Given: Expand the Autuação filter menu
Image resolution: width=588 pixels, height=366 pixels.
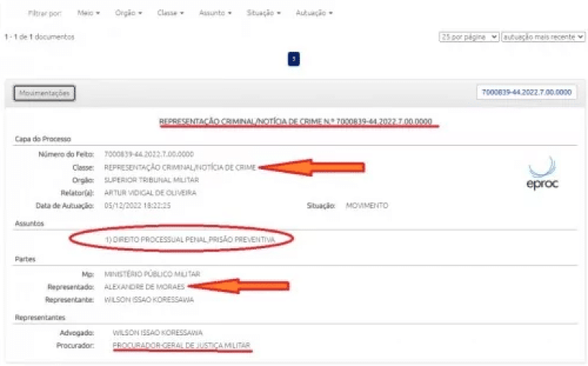Looking at the screenshot, I should pos(315,13).
